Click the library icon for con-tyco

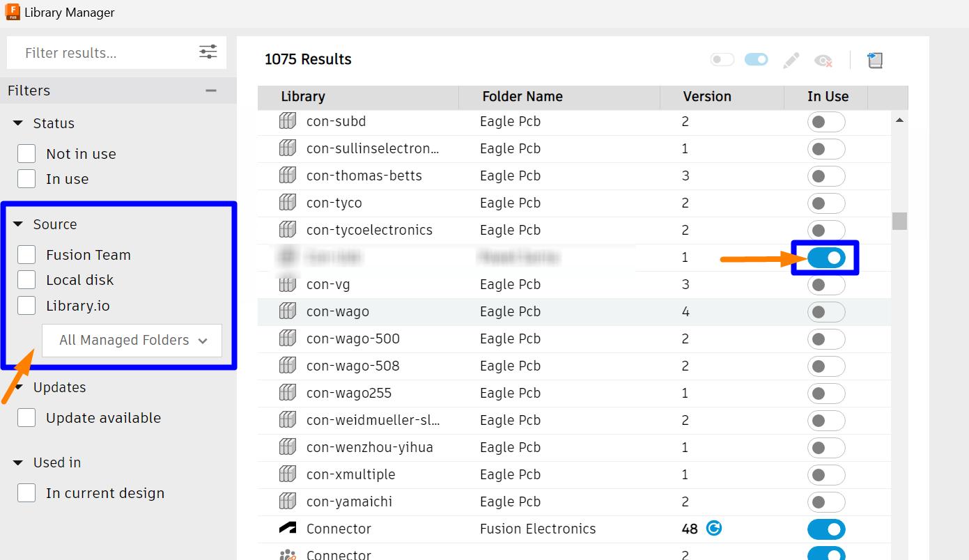coord(287,203)
